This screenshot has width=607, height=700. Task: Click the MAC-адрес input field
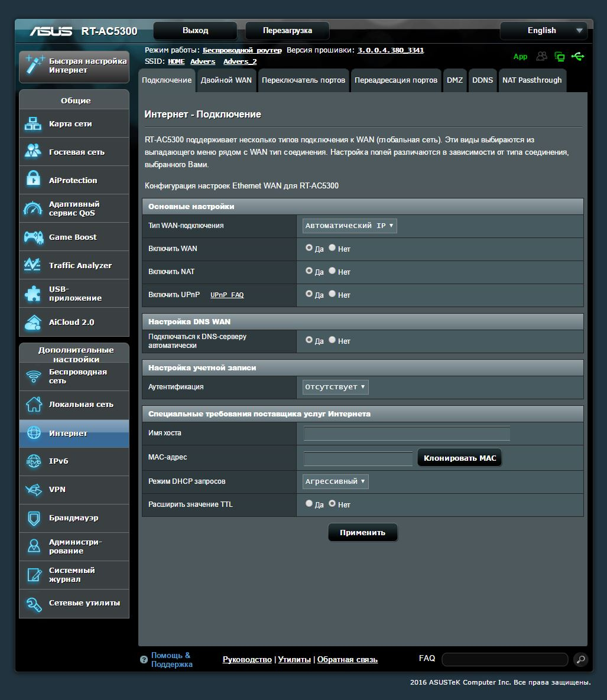(358, 458)
